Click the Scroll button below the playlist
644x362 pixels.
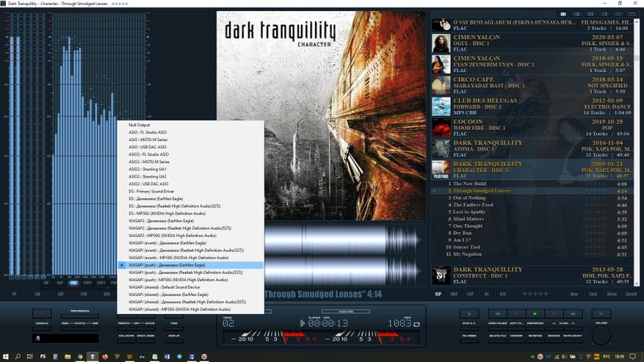631,294
